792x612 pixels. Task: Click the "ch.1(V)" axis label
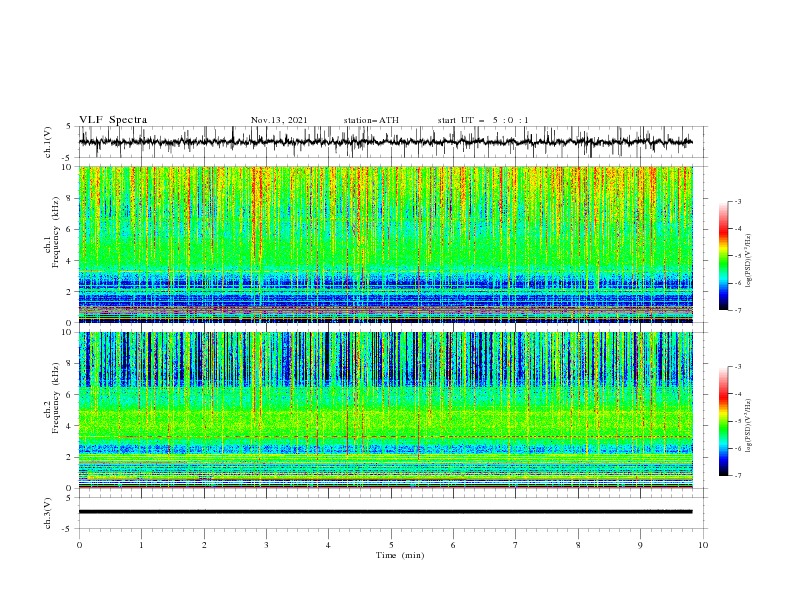tap(48, 142)
